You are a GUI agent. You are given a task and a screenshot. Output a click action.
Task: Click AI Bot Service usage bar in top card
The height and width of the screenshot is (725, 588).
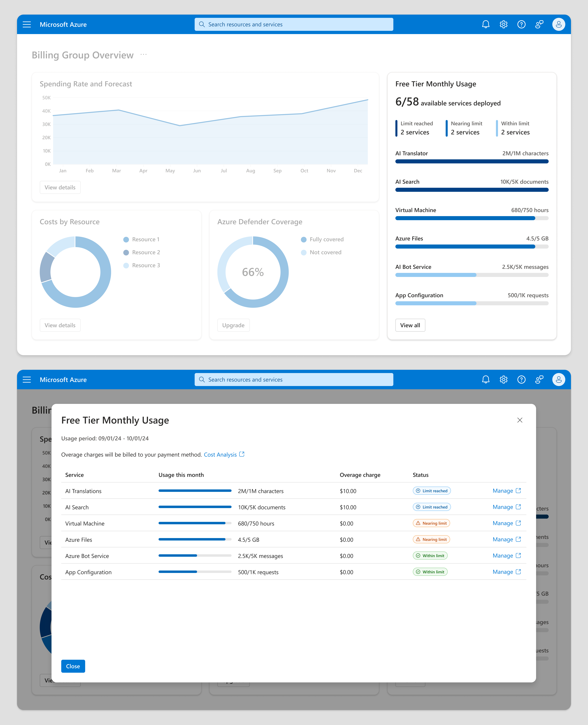(x=472, y=275)
